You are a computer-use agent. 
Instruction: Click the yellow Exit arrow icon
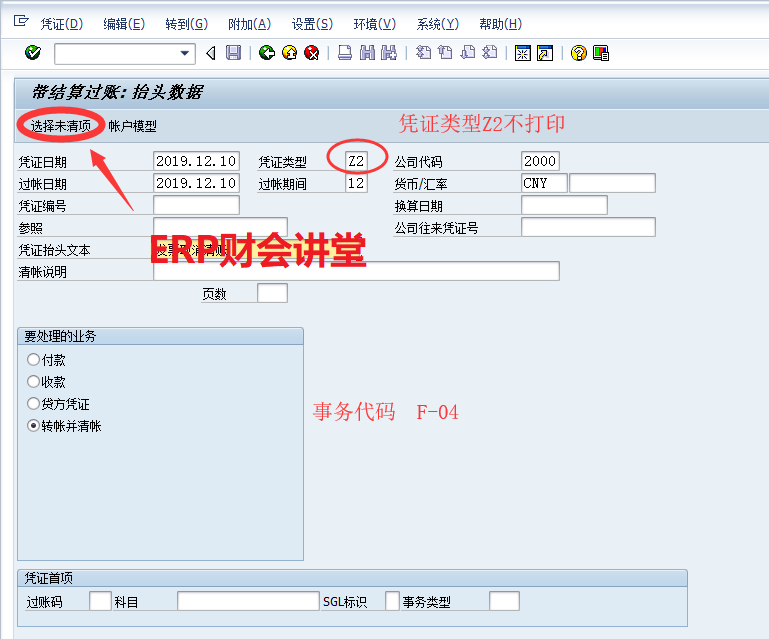[x=289, y=53]
